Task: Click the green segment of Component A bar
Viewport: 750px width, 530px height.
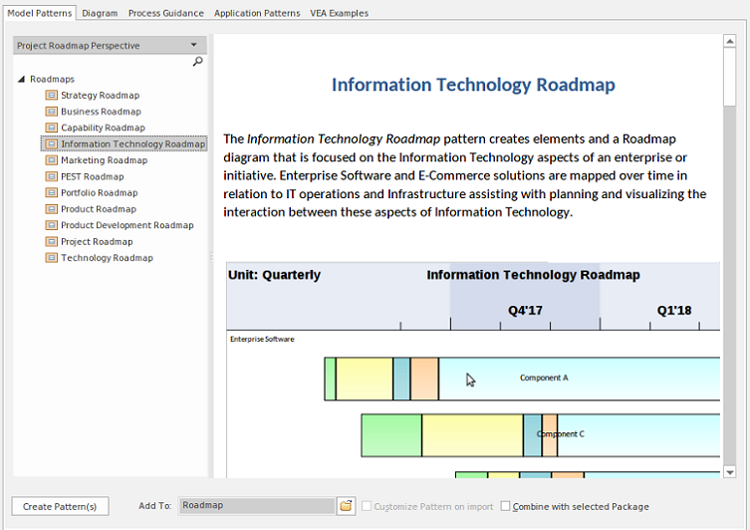Action: 330,379
